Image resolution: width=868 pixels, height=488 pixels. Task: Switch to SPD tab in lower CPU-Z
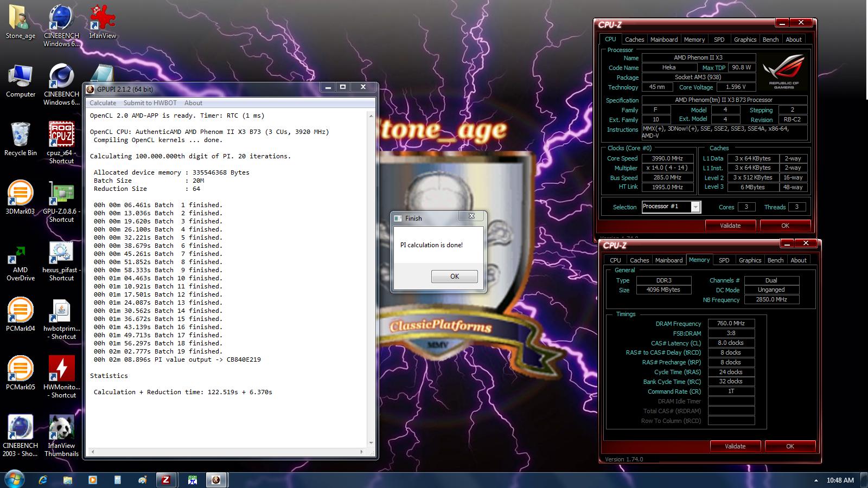(x=724, y=260)
